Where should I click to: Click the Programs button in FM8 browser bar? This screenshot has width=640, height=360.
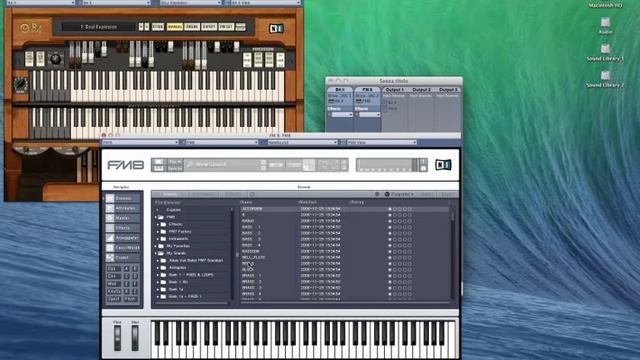tap(400, 194)
